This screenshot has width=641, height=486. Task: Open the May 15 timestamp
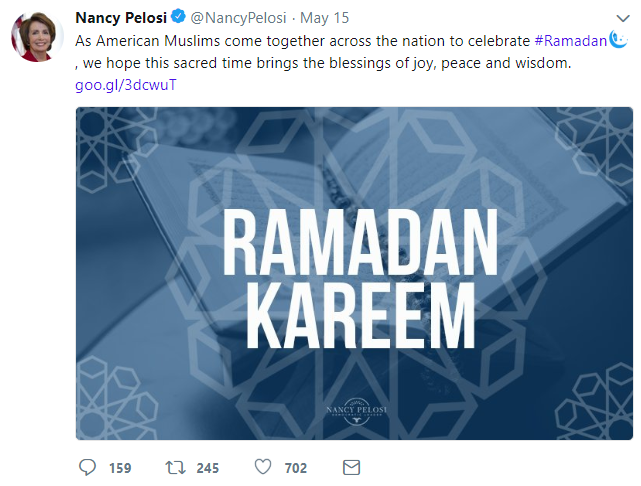coord(322,18)
